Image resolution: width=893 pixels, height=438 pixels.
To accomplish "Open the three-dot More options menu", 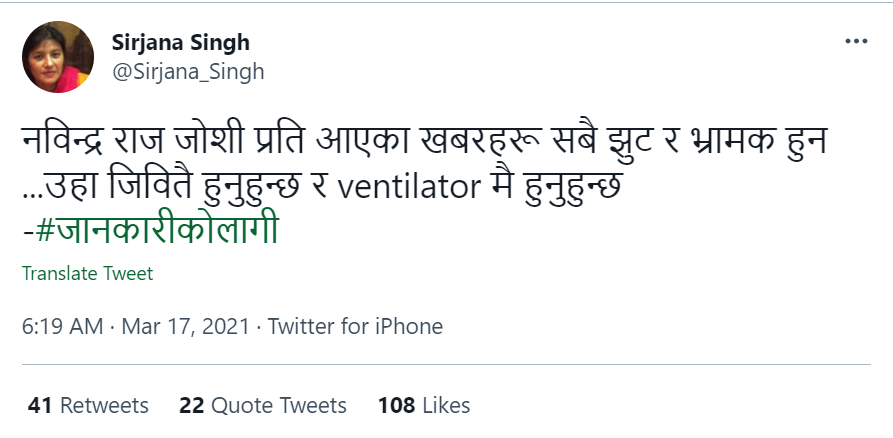I will point(856,43).
